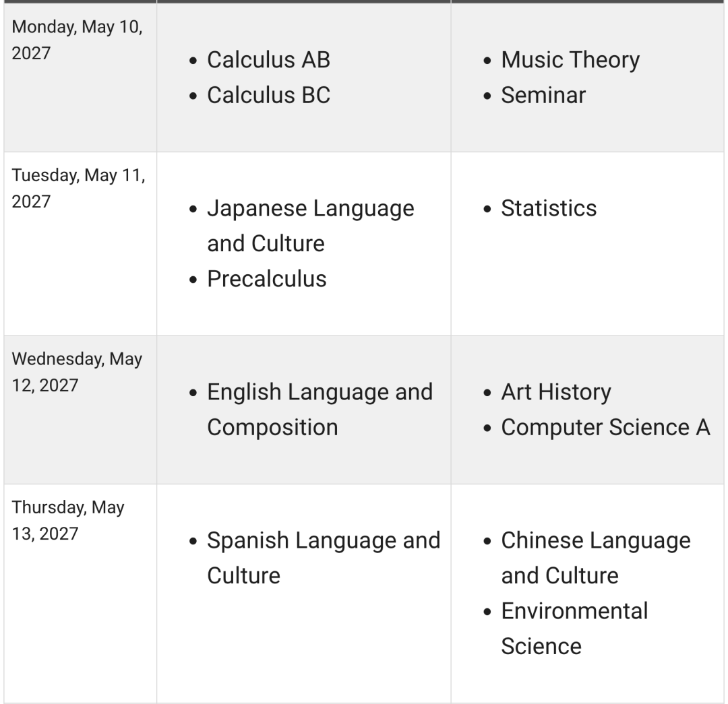The width and height of the screenshot is (728, 704).
Task: Click the Statistics exam entry
Action: 549,208
